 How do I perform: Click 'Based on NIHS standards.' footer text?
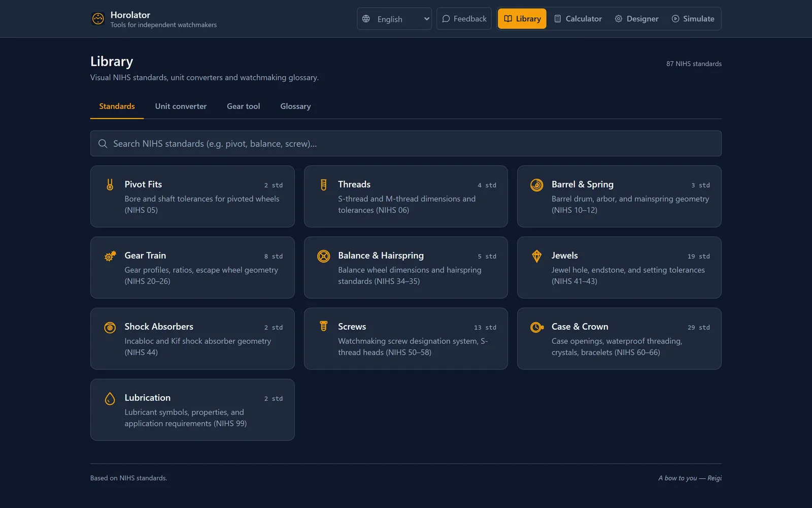tap(128, 478)
